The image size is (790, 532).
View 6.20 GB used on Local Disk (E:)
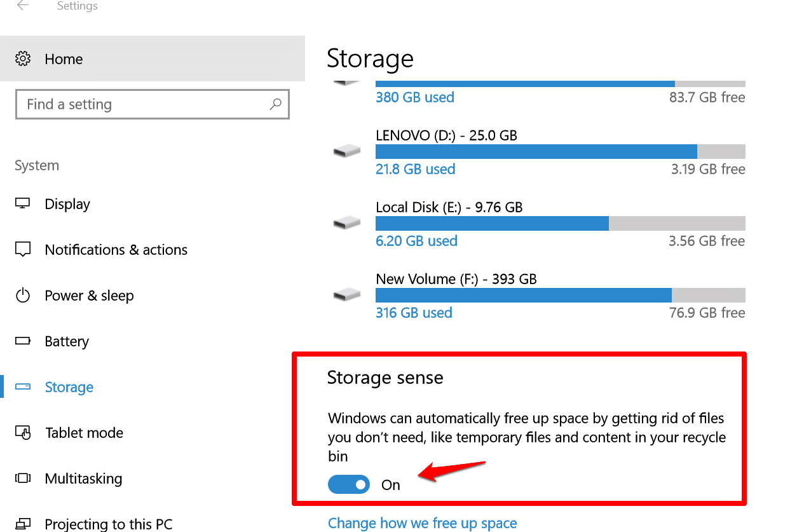[416, 241]
